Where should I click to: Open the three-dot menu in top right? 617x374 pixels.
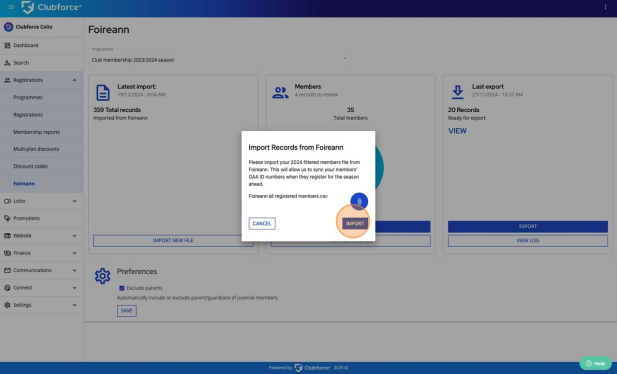coord(605,7)
